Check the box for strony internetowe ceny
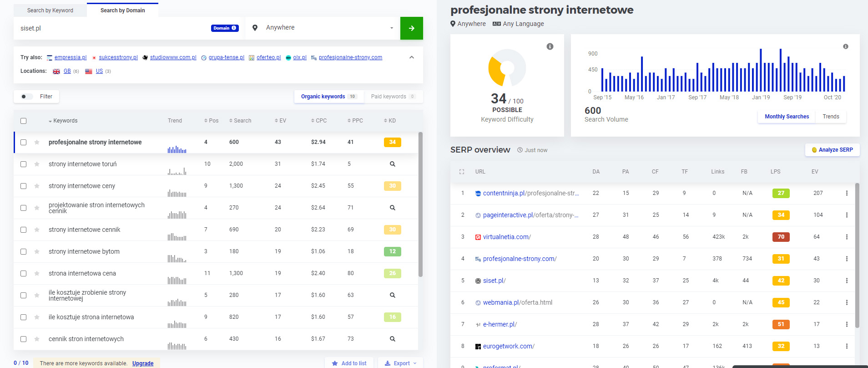 pos(24,186)
